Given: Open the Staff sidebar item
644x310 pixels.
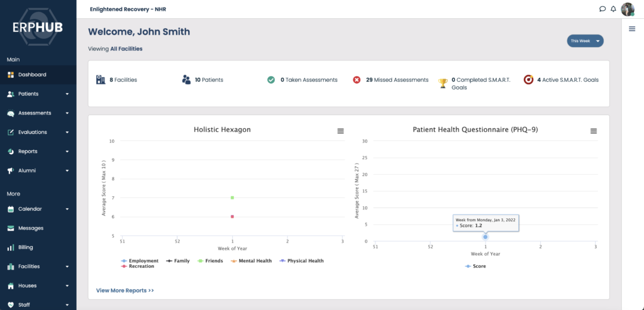Looking at the screenshot, I should [x=38, y=305].
